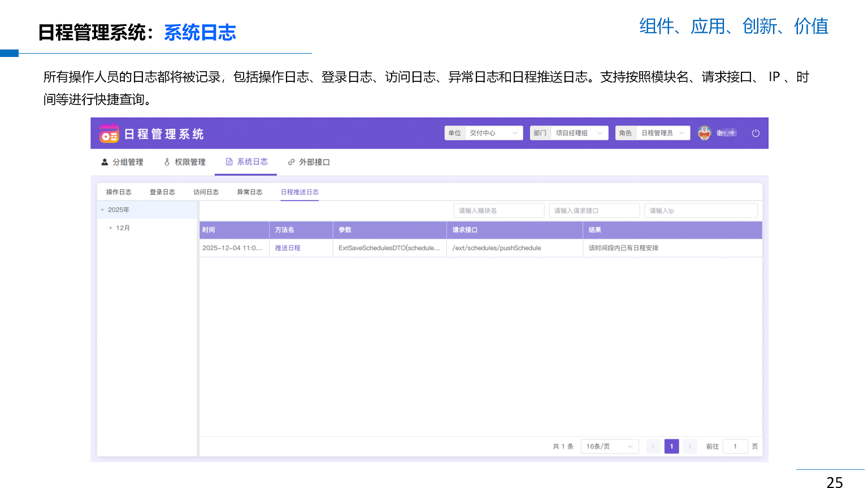The width and height of the screenshot is (868, 488).
Task: Click the power logout icon
Action: click(x=756, y=133)
